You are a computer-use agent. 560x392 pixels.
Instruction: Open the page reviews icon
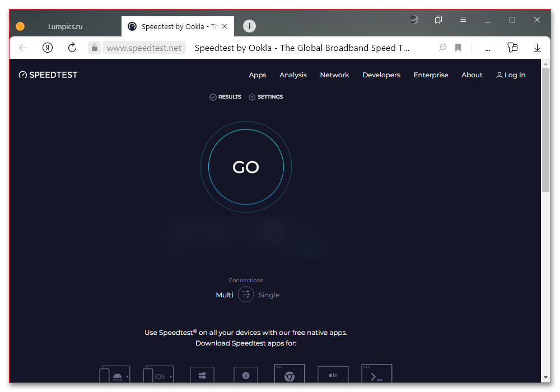tap(442, 48)
